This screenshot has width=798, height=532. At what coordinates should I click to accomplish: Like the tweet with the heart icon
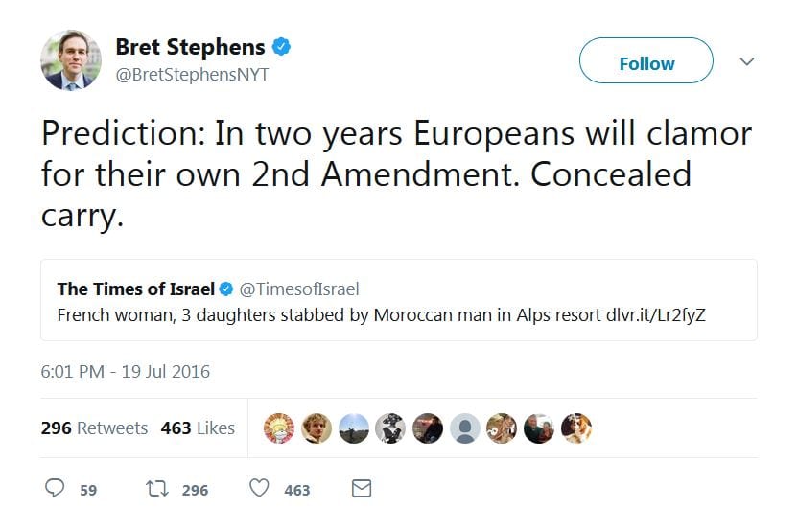coord(259,489)
